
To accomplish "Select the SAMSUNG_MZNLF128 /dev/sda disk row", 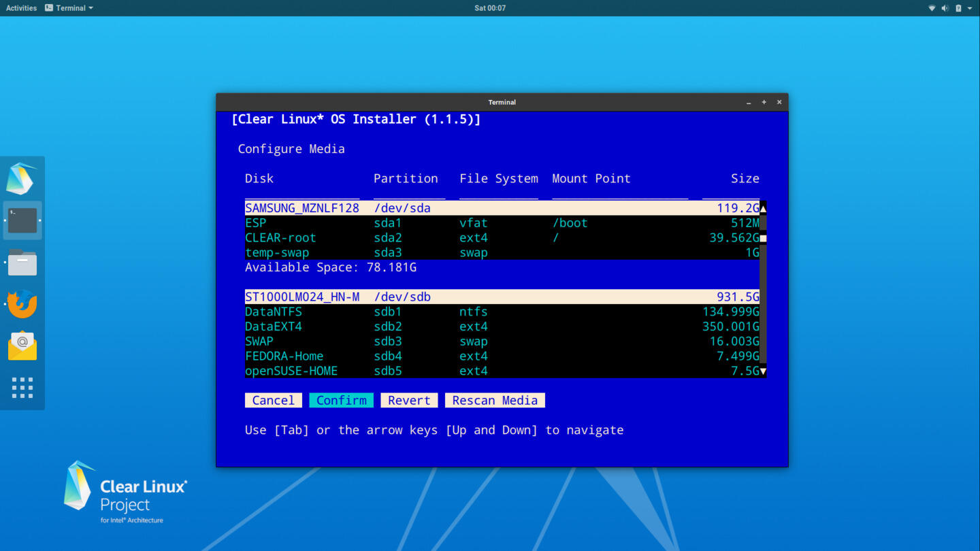I will pos(502,208).
